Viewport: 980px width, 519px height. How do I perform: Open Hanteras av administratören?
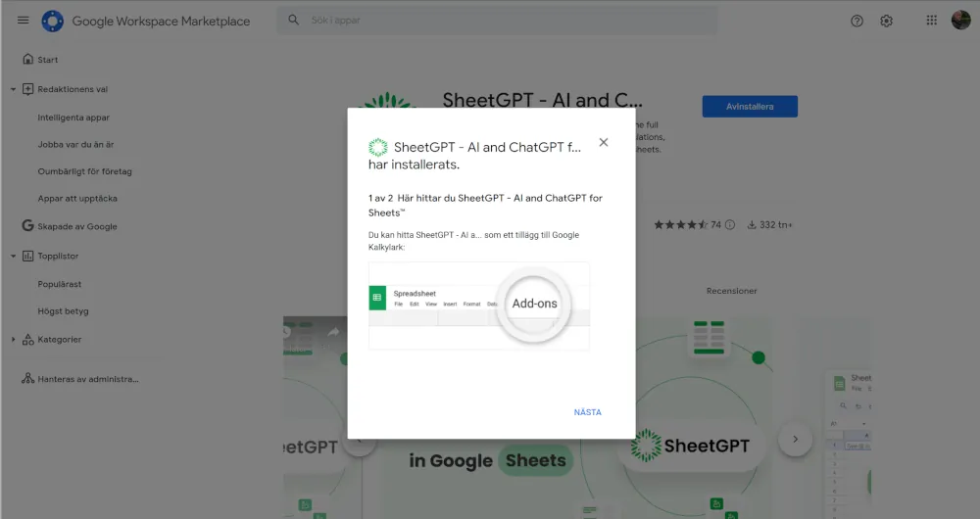pyautogui.click(x=88, y=379)
